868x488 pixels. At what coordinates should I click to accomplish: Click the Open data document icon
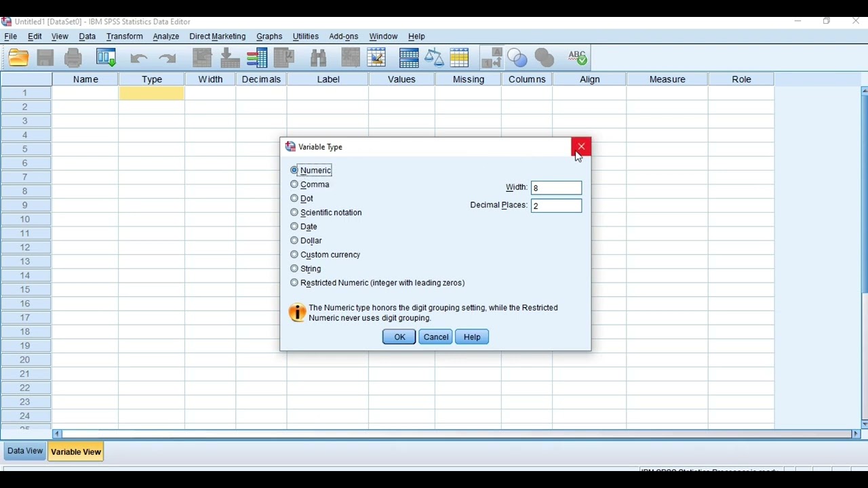[18, 58]
